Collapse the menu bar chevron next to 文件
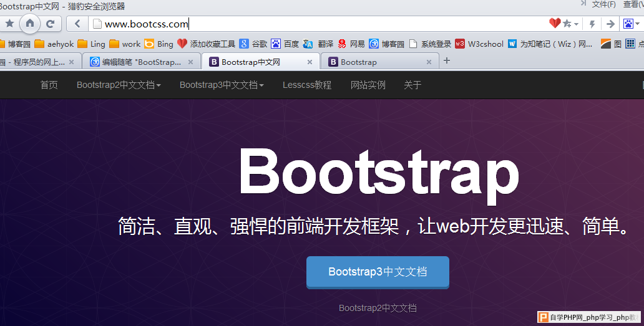Screen dimensions: 644x326 [x=583, y=4]
